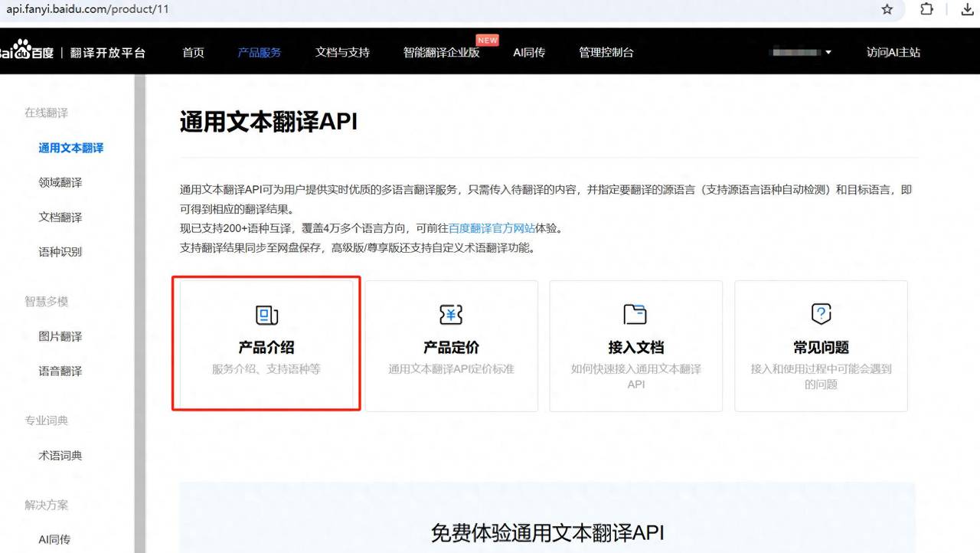Click 访问AI主站 at the top right
The width and height of the screenshot is (980, 553).
(893, 52)
